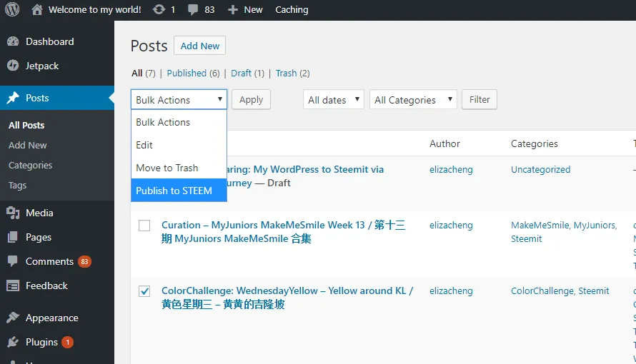This screenshot has width=636, height=364.
Task: Click the Author column header
Action: (444, 143)
